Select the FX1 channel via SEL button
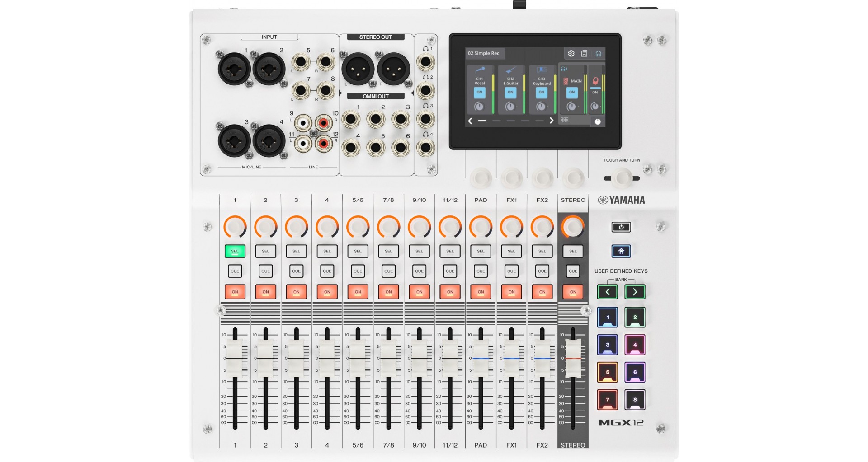The width and height of the screenshot is (868, 462). (x=511, y=251)
